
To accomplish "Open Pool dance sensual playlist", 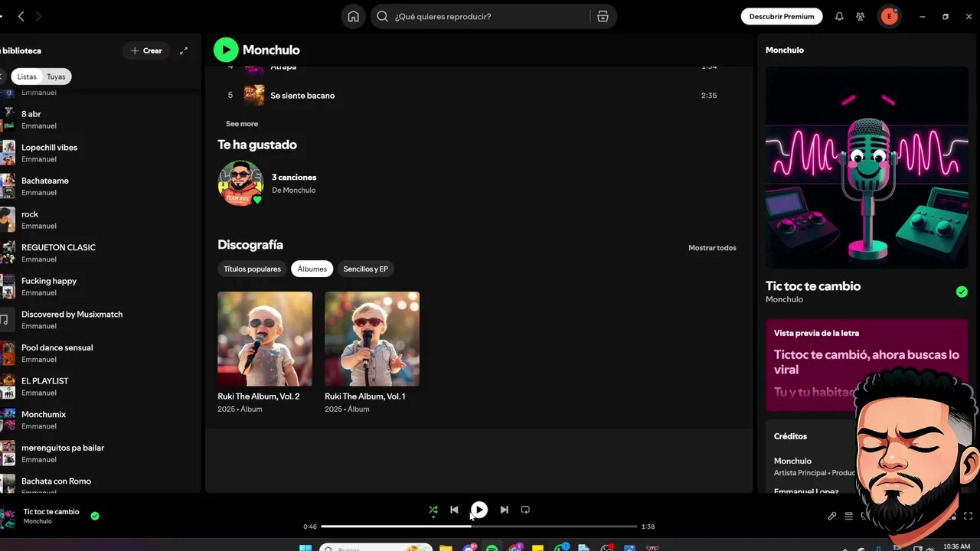I will click(100, 353).
